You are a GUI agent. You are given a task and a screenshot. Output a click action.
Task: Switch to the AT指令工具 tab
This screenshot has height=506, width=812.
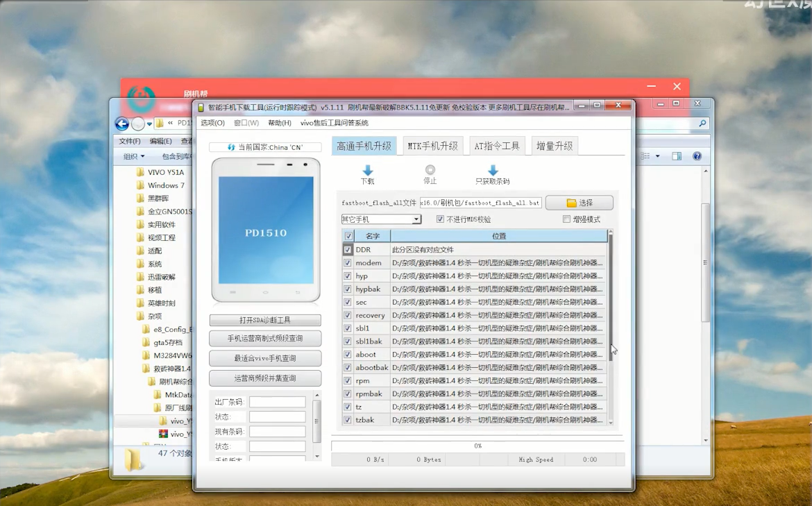[x=497, y=146]
